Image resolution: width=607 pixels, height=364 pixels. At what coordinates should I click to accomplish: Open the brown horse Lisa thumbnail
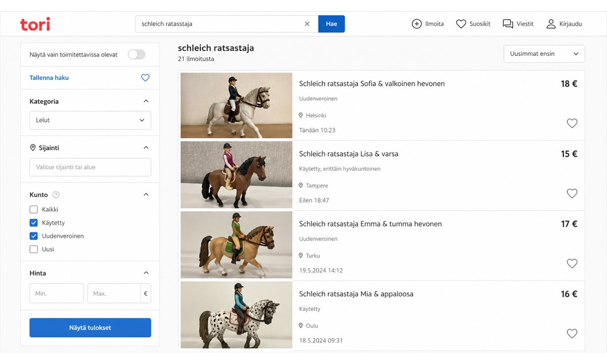pyautogui.click(x=236, y=175)
